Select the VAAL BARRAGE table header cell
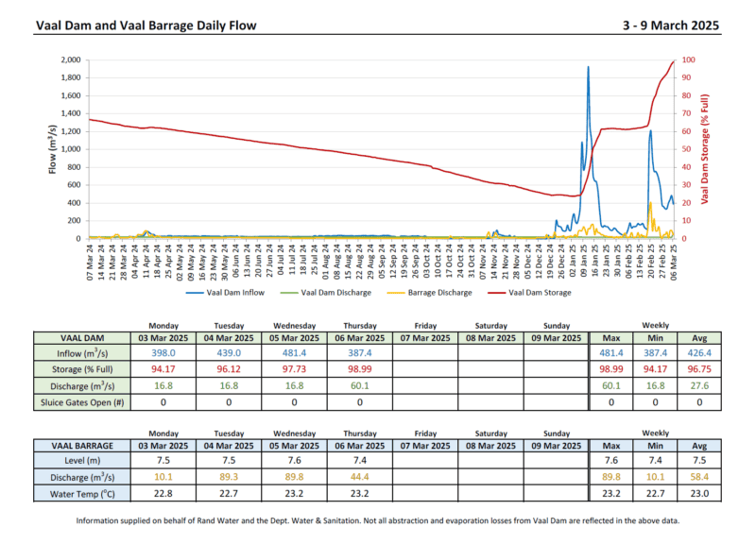 coord(80,445)
